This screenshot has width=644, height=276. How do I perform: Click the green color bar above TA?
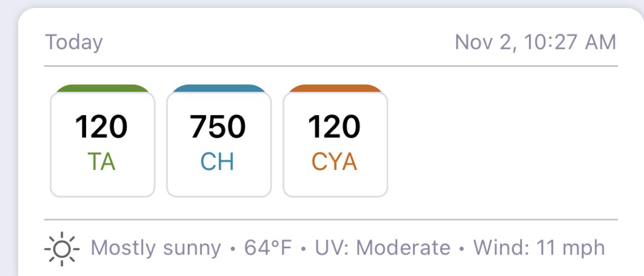point(102,88)
